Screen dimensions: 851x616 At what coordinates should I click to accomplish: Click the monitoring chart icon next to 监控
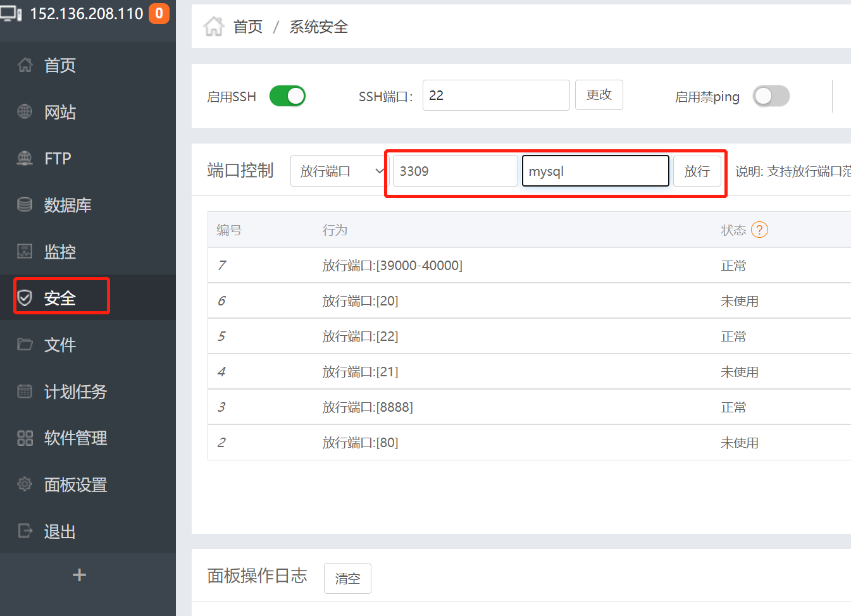25,252
